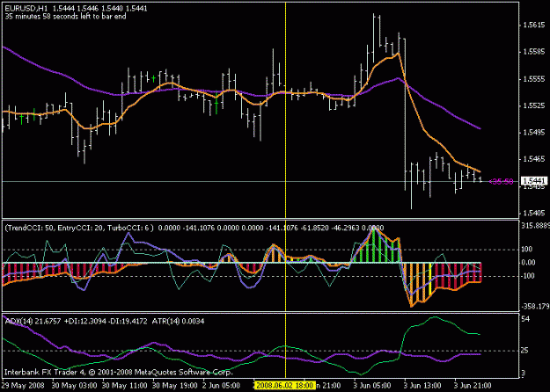This screenshot has width=550, height=392.
Task: Select the highlighted 2008.06.02 18:00 date marker
Action: (284, 386)
